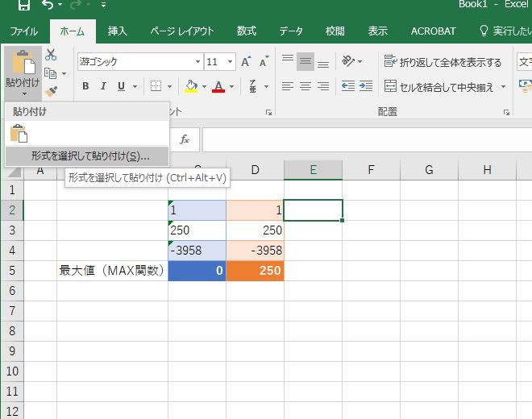The width and height of the screenshot is (532, 419).
Task: Select cell with 最大値（MAX関数）label
Action: point(112,271)
